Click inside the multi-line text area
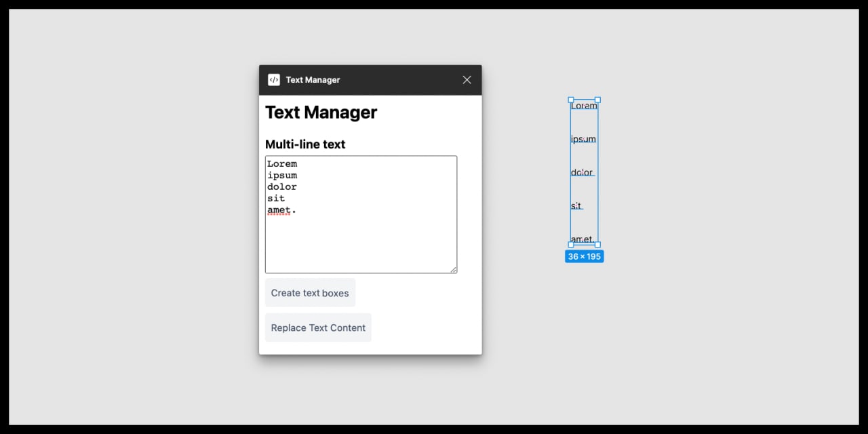This screenshot has height=434, width=868. pyautogui.click(x=361, y=215)
